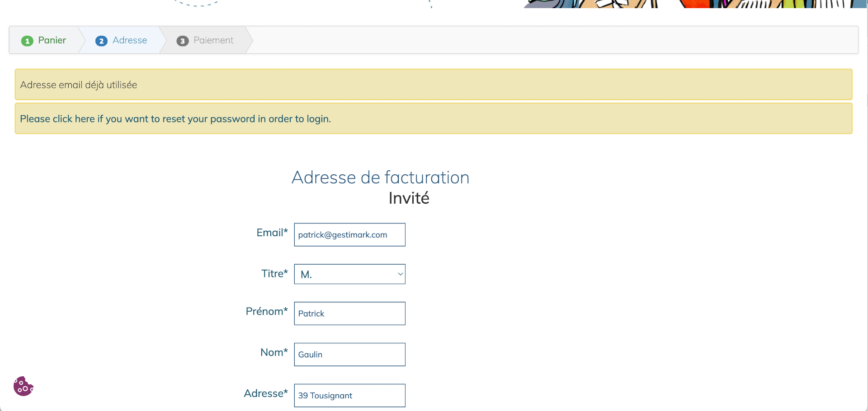This screenshot has height=411, width=868.
Task: Click the 'Adresse de facturation' heading
Action: tap(380, 177)
